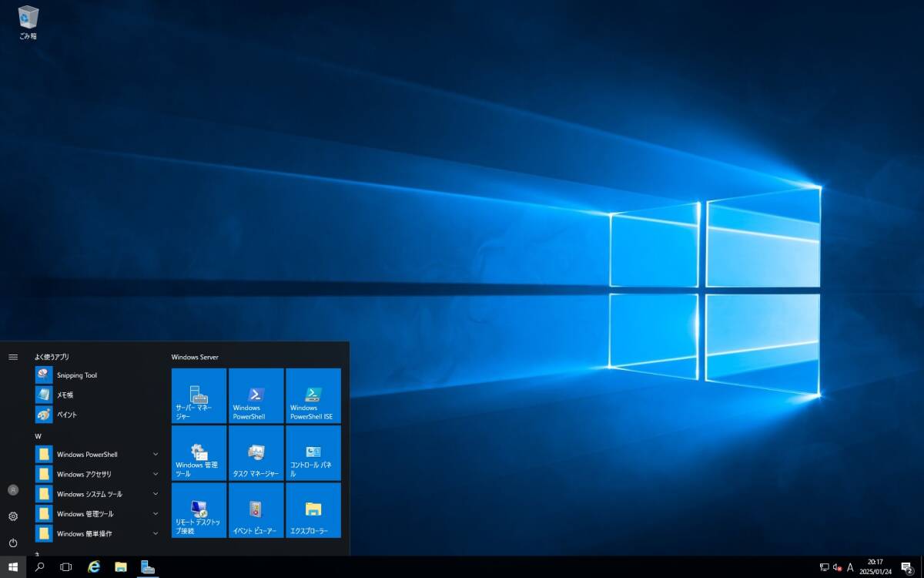The image size is (924, 578).
Task: Open Server Manager from the taskbar
Action: 148,567
